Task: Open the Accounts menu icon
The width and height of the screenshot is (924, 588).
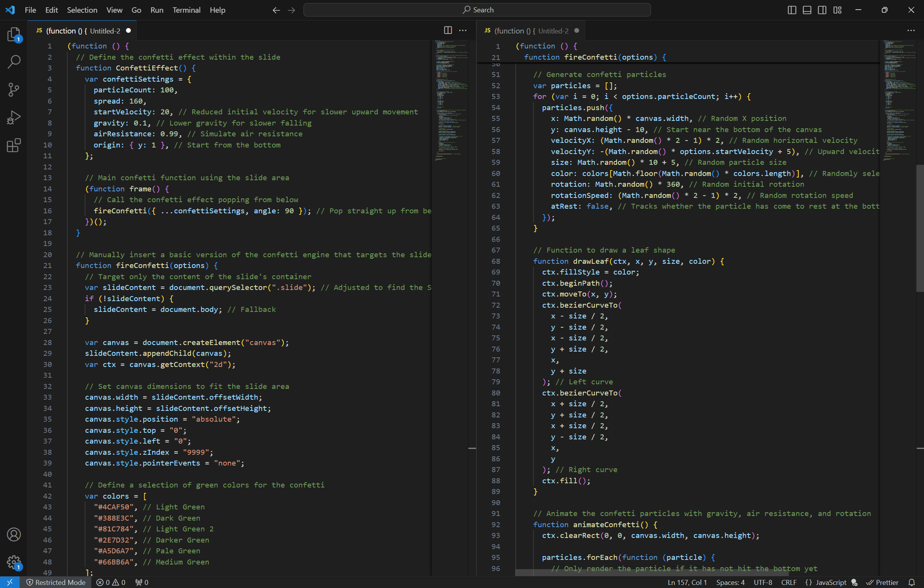Action: click(14, 534)
